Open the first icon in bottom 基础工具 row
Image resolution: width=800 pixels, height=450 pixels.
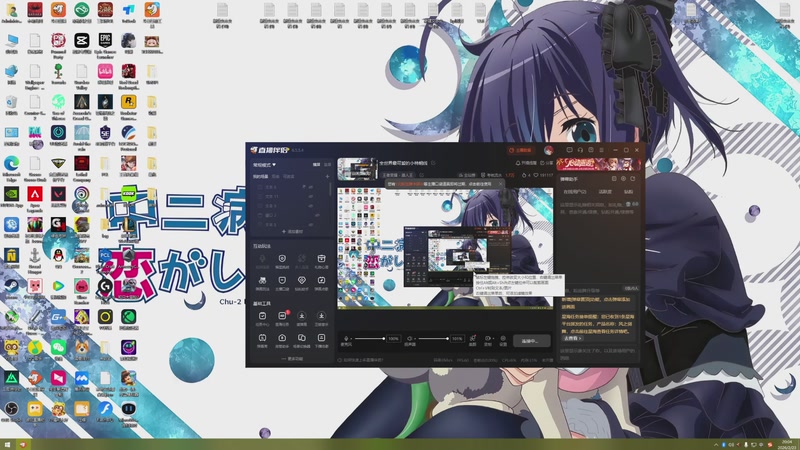point(262,340)
